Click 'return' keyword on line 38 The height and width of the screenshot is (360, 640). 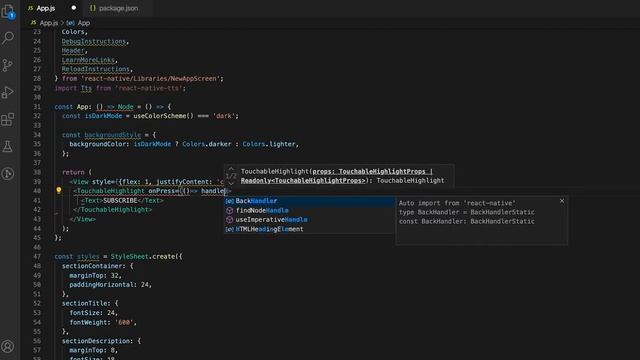point(73,172)
